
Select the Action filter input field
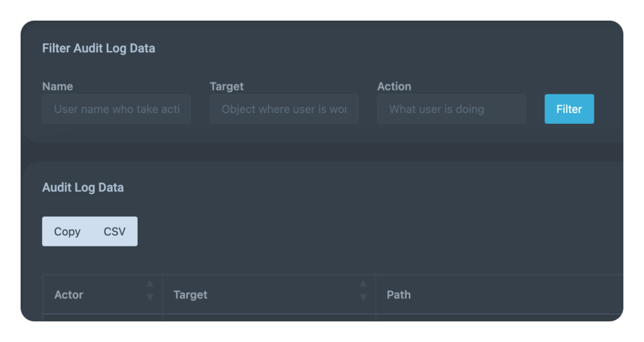point(451,109)
